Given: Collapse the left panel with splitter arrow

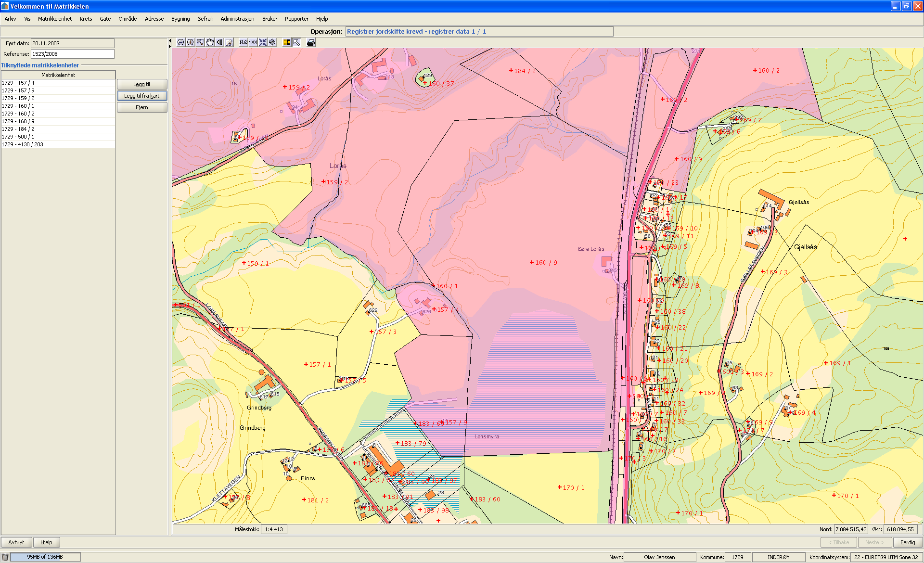Looking at the screenshot, I should click(170, 42).
